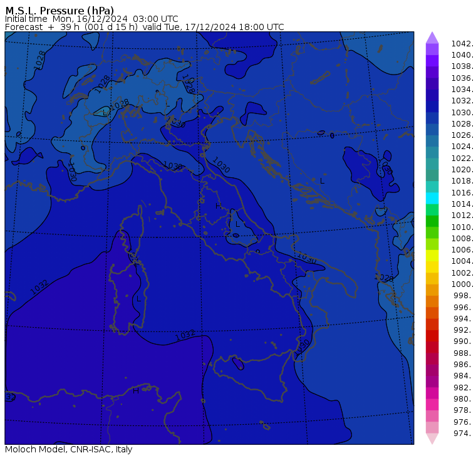The height and width of the screenshot is (458, 476).
Task: Select the 1004. legend value
Action: tap(462, 261)
